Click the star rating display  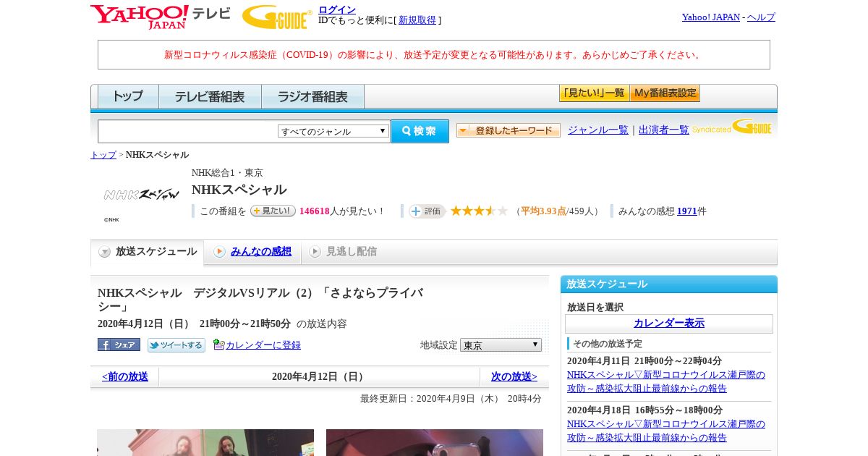[x=479, y=211]
